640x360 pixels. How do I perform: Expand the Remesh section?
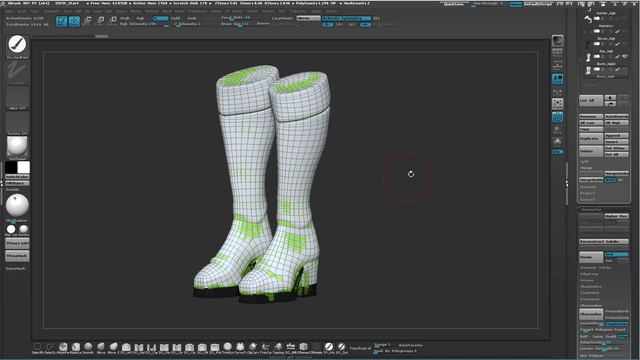pos(588,187)
